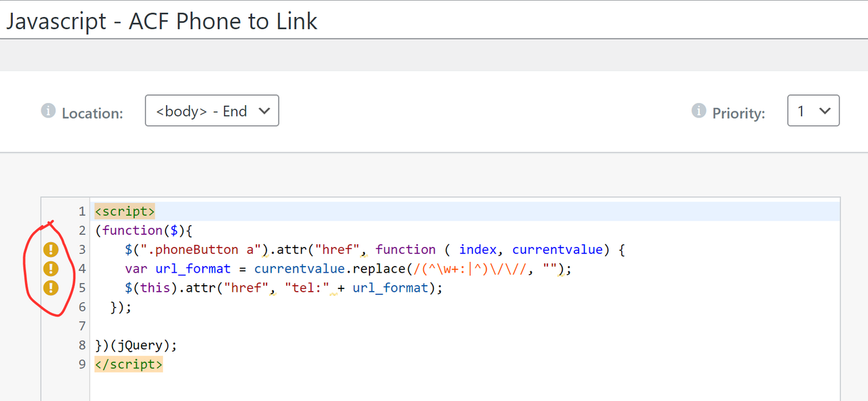Image resolution: width=868 pixels, height=401 pixels.
Task: Click the closing </script> tag on line 9
Action: point(129,364)
